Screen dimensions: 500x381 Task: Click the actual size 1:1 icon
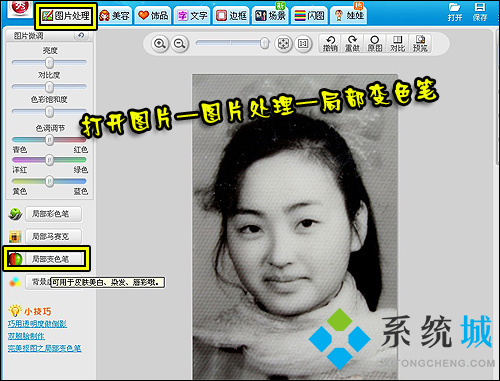[303, 44]
